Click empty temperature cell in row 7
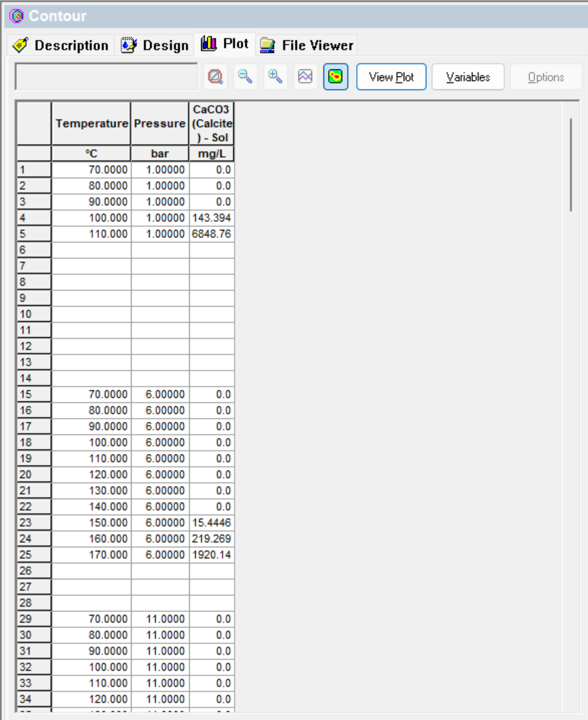The image size is (588, 720). 92,266
